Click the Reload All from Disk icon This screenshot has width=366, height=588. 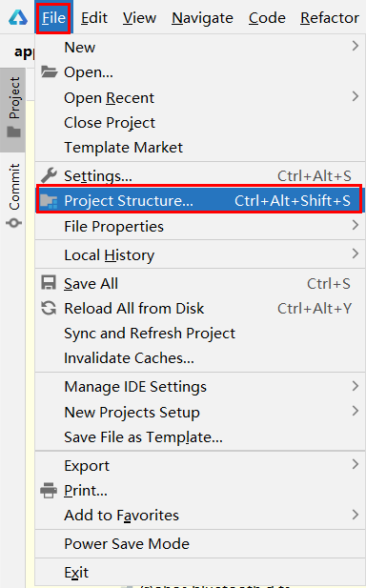click(x=49, y=308)
